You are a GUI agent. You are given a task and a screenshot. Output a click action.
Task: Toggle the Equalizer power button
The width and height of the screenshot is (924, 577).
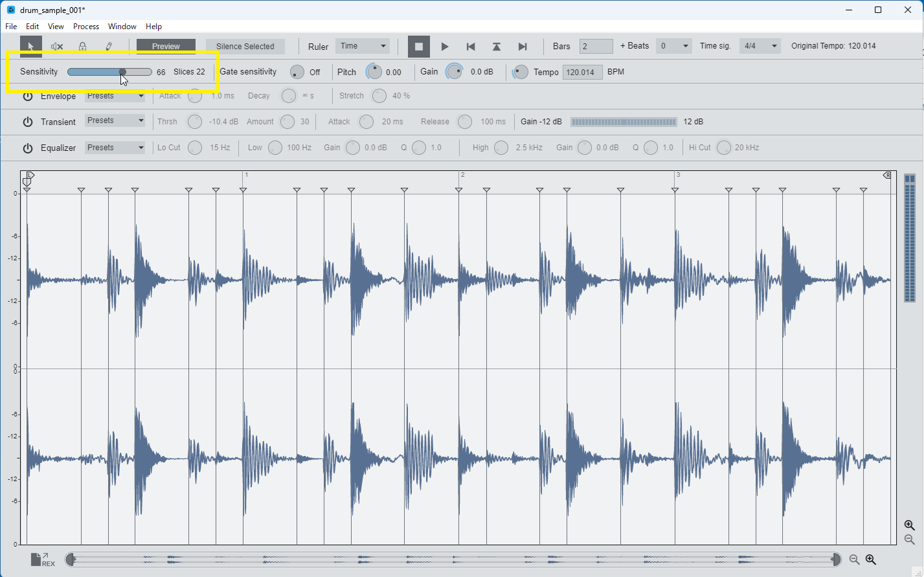(28, 148)
